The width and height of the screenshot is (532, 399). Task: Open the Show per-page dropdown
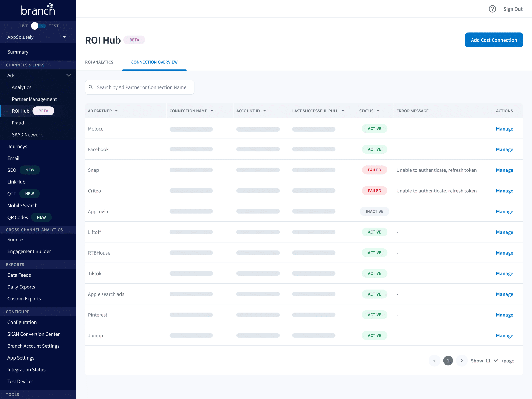(495, 361)
